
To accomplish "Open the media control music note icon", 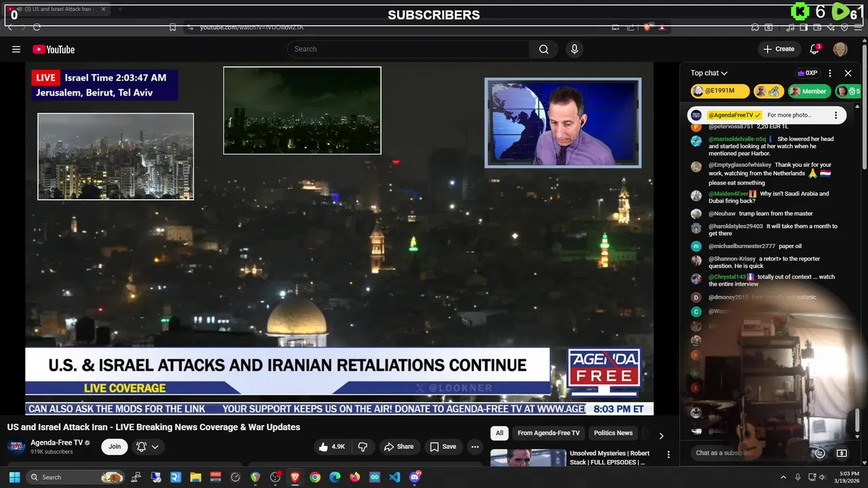I will click(x=790, y=27).
